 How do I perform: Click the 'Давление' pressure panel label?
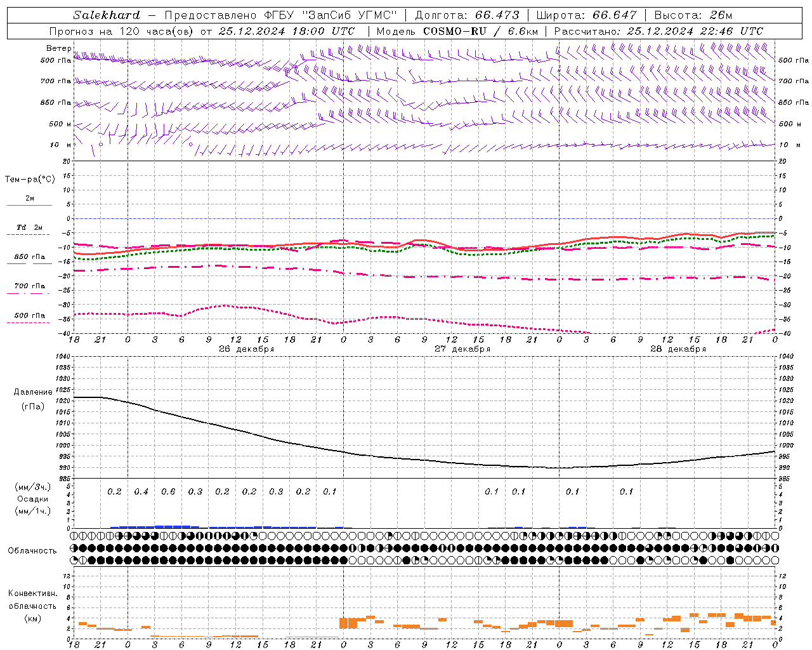click(33, 392)
